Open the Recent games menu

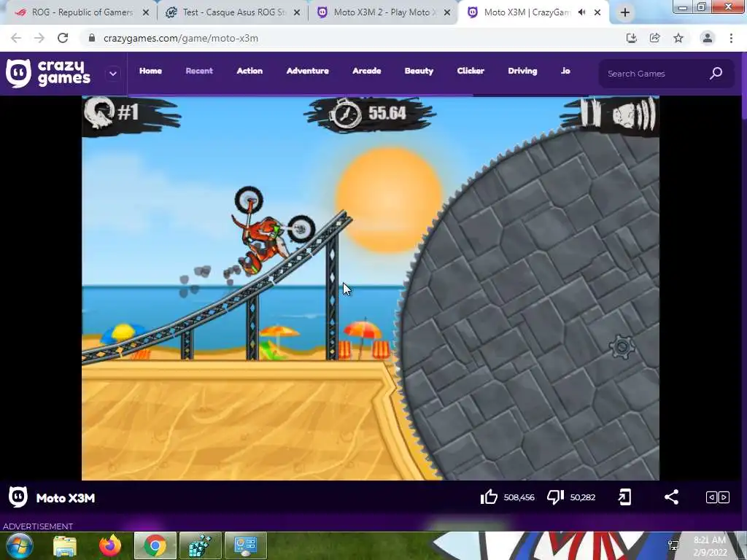(199, 71)
